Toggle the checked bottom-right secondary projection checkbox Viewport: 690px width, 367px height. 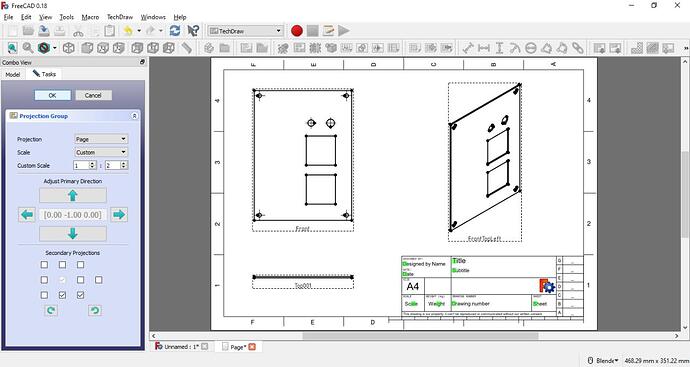[x=81, y=295]
